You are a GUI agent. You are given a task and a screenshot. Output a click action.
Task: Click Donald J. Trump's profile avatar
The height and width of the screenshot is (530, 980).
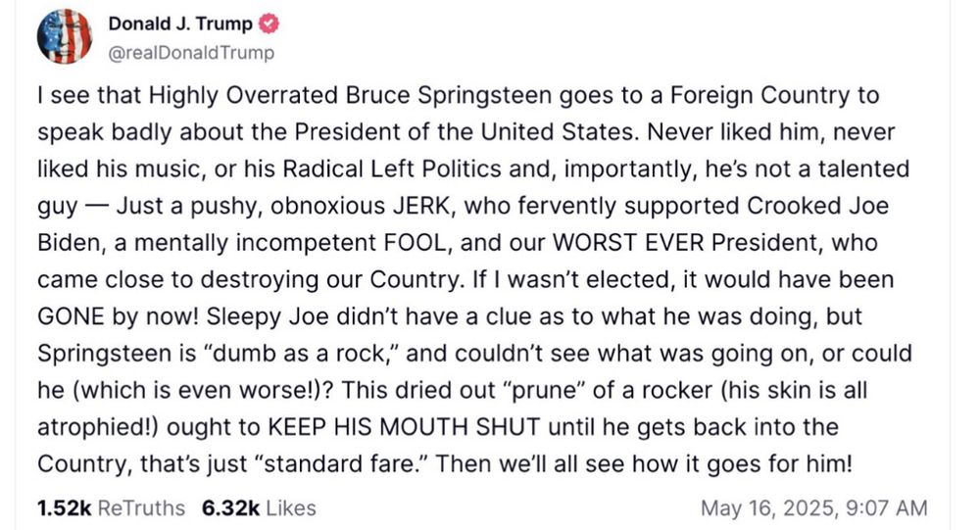coord(65,37)
